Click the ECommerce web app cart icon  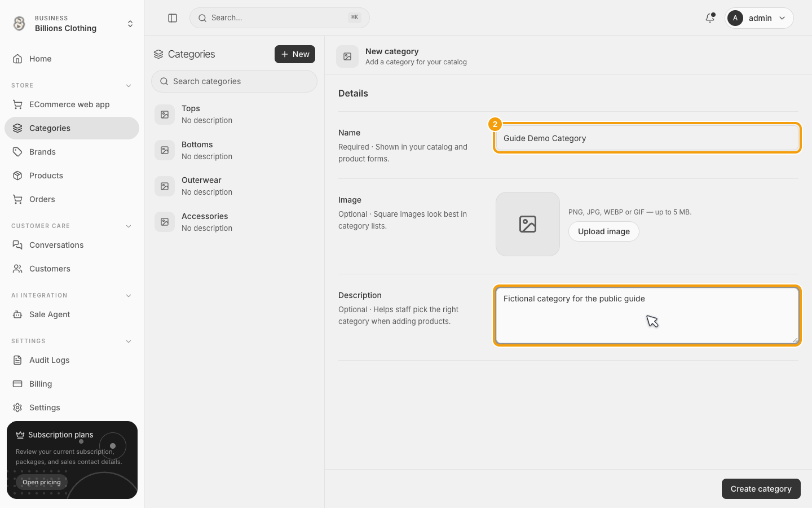pyautogui.click(x=17, y=104)
